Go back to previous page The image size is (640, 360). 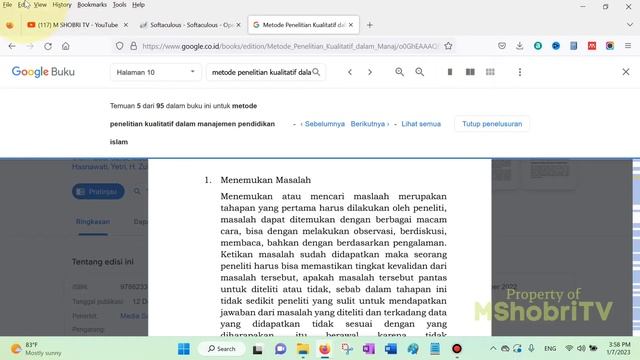12,46
